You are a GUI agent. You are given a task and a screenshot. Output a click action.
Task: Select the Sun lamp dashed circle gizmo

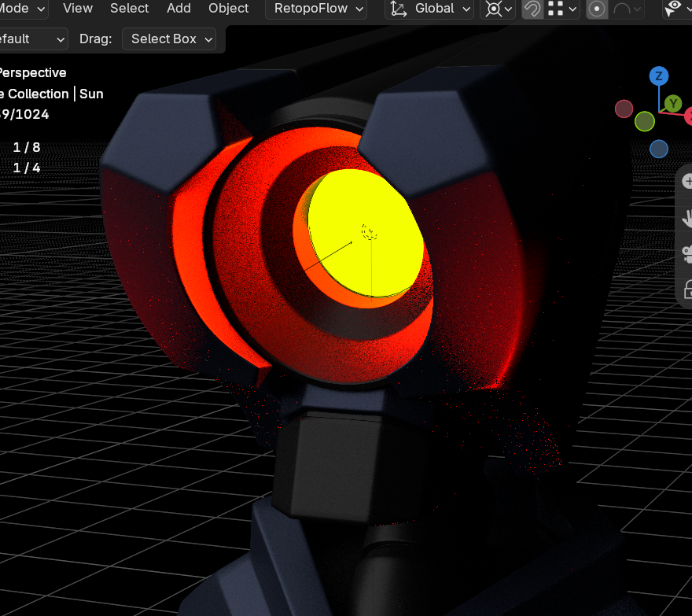(x=370, y=231)
